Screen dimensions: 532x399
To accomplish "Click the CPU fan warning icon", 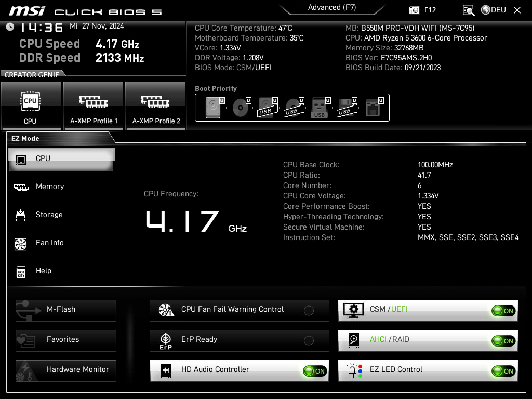I will [166, 310].
